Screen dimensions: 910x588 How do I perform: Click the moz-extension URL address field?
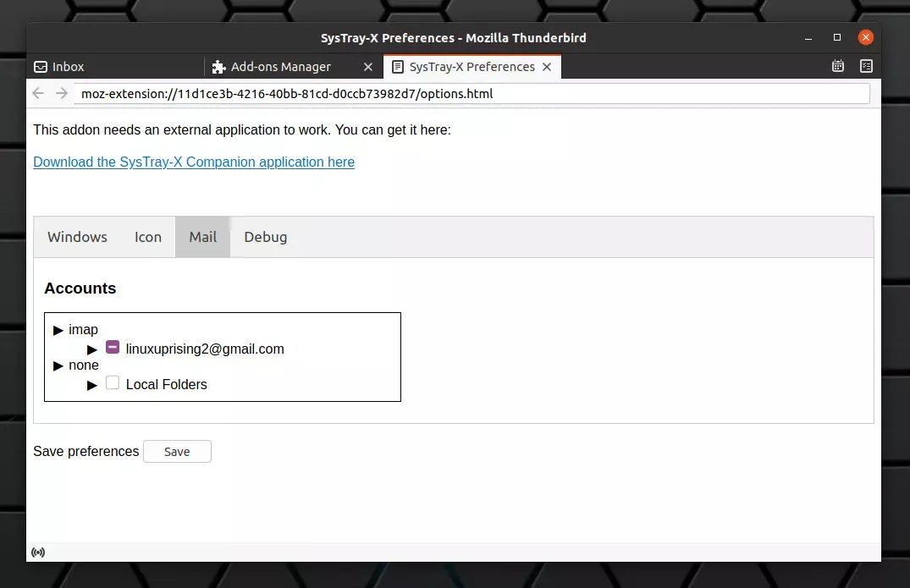click(x=472, y=94)
